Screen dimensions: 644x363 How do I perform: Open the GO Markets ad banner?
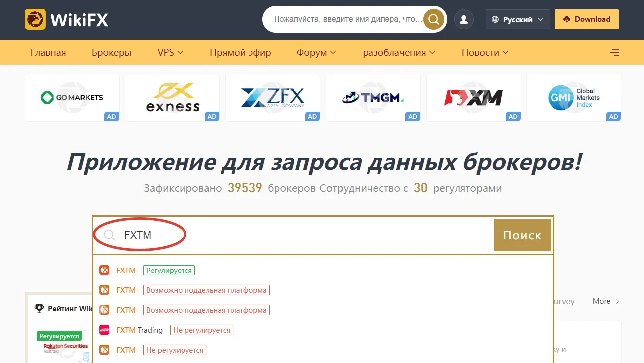click(72, 97)
